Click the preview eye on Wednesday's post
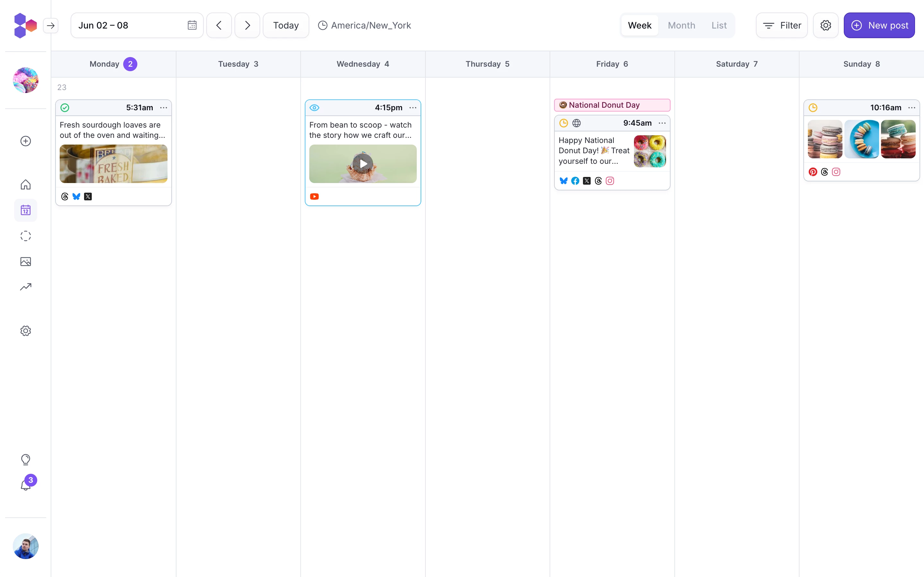 point(314,108)
